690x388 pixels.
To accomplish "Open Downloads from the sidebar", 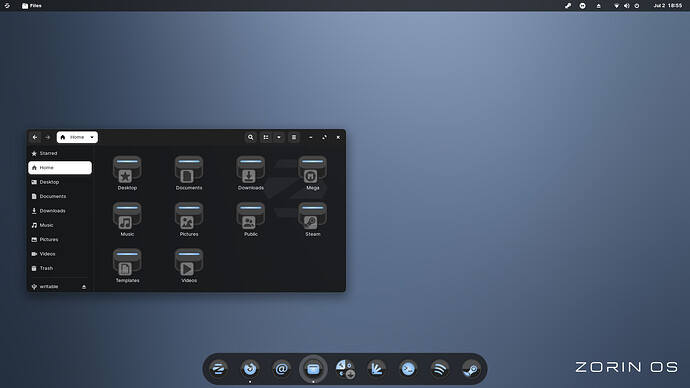I will tap(60, 211).
